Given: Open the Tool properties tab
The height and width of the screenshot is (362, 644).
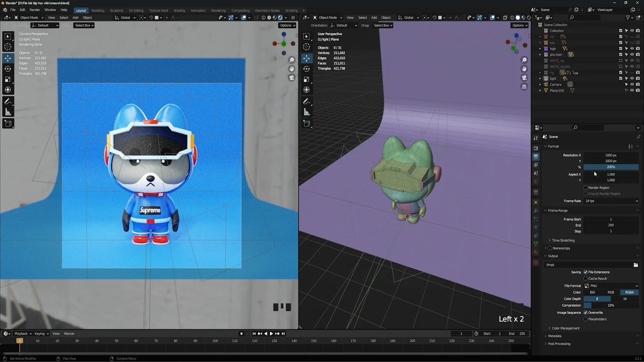Looking at the screenshot, I should tap(536, 138).
